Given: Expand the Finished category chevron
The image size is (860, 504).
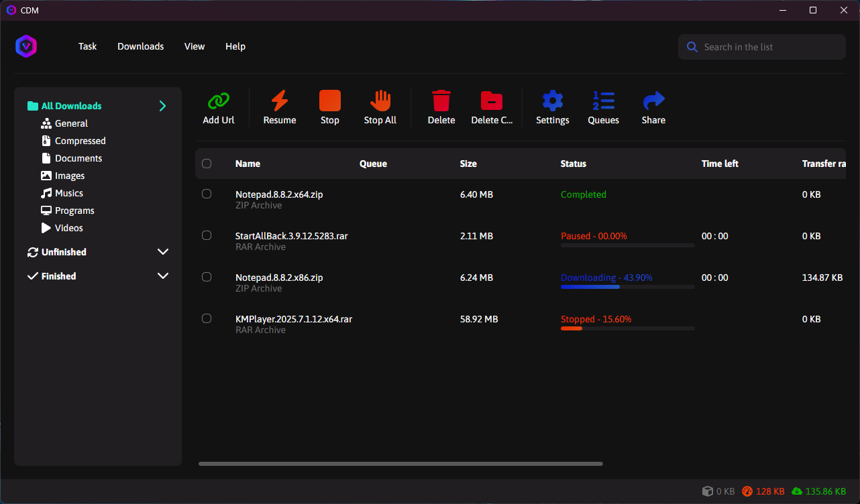Looking at the screenshot, I should 162,276.
